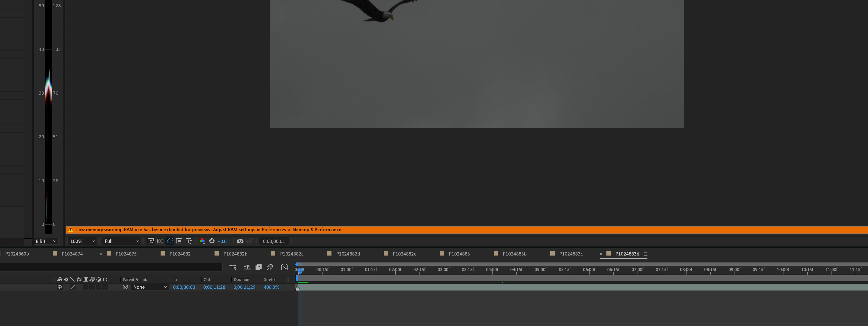The width and height of the screenshot is (868, 326).
Task: Click the 0;00;11;29 duration value
Action: pyautogui.click(x=244, y=287)
